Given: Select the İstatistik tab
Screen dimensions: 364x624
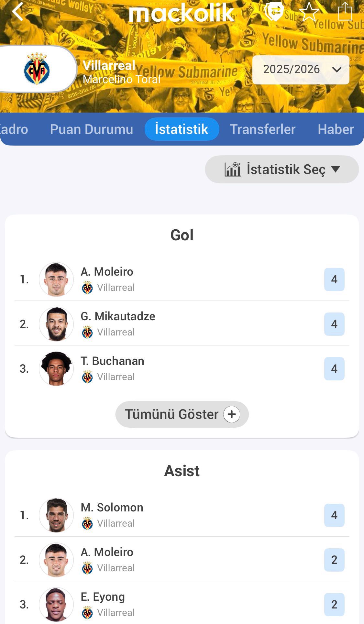Looking at the screenshot, I should click(x=182, y=129).
